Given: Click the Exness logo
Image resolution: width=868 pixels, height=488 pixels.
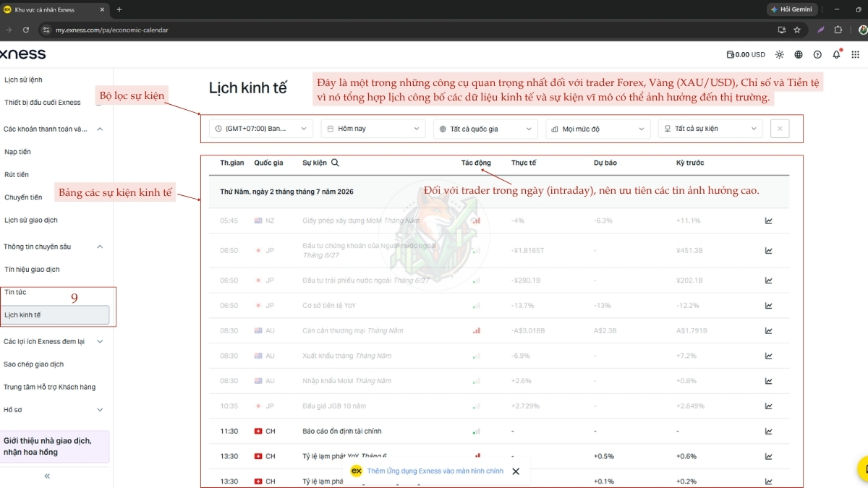Looking at the screenshot, I should point(22,54).
